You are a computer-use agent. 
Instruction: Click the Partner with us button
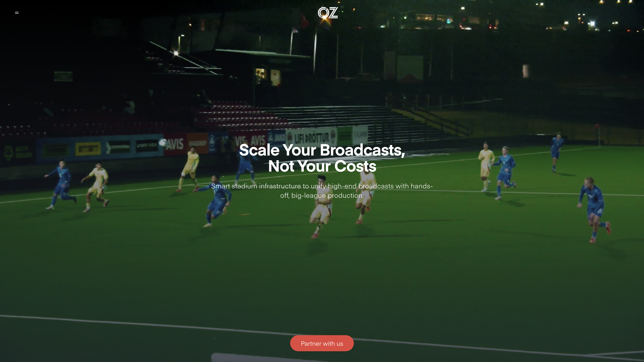point(322,343)
